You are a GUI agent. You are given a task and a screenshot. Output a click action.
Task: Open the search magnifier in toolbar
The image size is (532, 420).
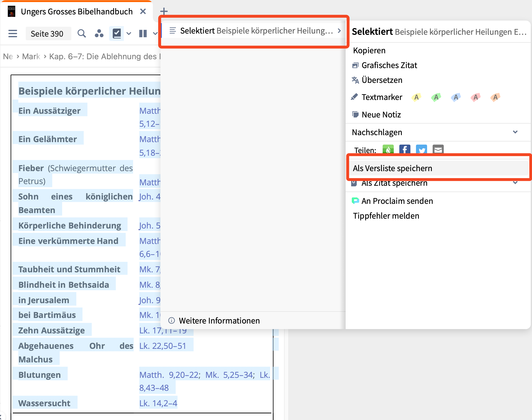click(x=82, y=34)
